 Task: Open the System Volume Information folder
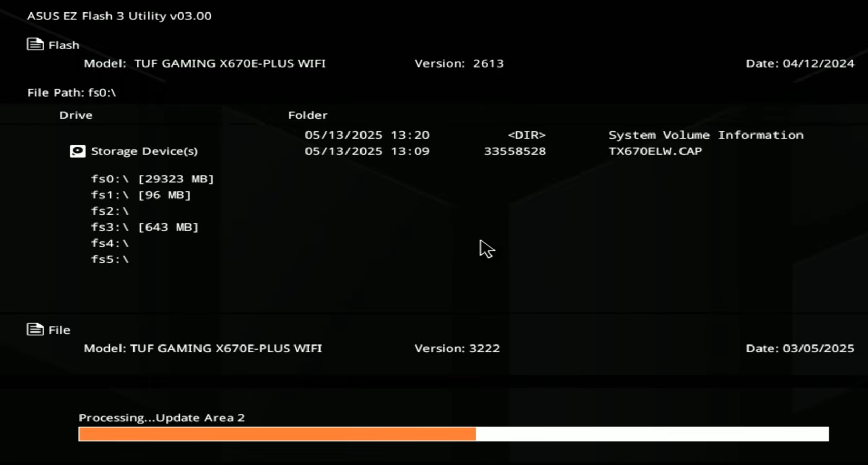point(706,135)
